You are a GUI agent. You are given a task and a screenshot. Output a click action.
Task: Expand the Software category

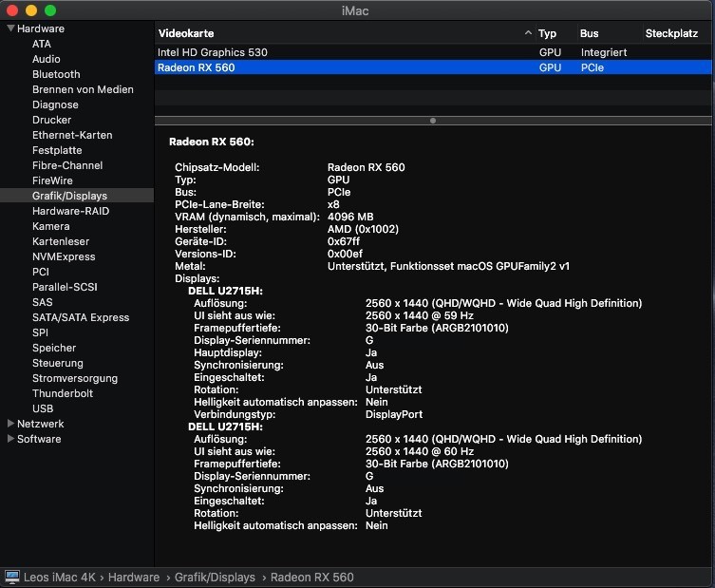(10, 439)
